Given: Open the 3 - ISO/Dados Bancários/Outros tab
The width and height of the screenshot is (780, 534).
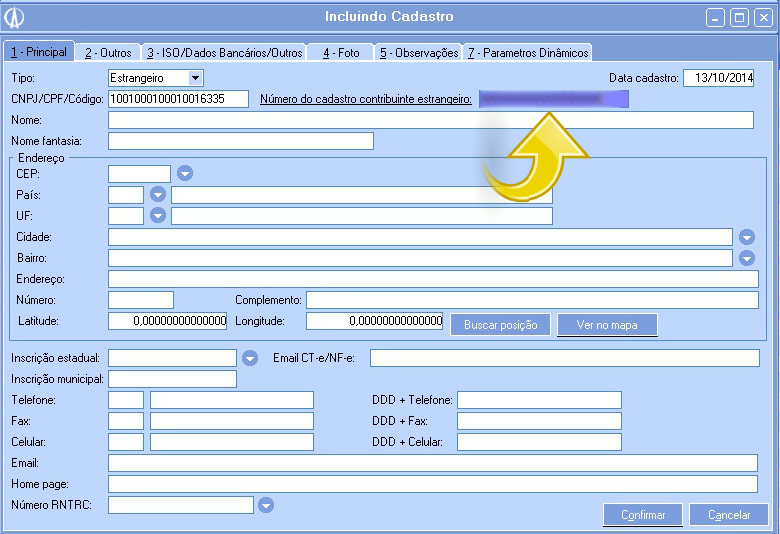Looking at the screenshot, I should click(x=224, y=52).
